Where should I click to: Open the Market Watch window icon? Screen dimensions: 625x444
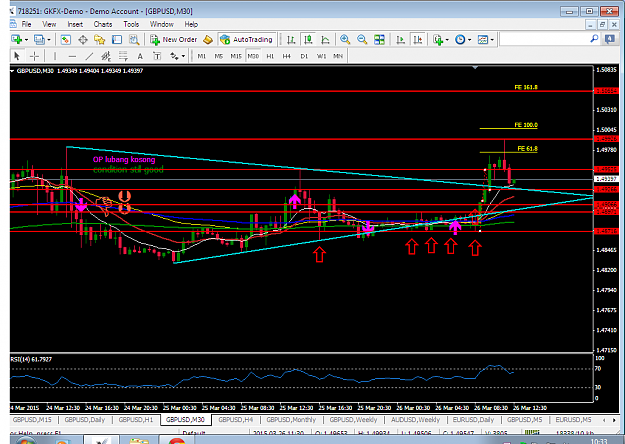66,39
